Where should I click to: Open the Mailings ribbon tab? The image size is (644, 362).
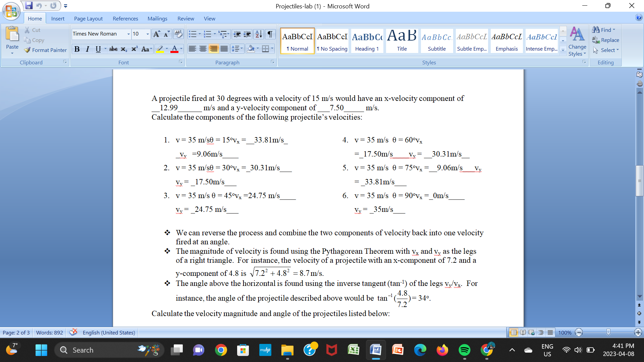point(157,18)
